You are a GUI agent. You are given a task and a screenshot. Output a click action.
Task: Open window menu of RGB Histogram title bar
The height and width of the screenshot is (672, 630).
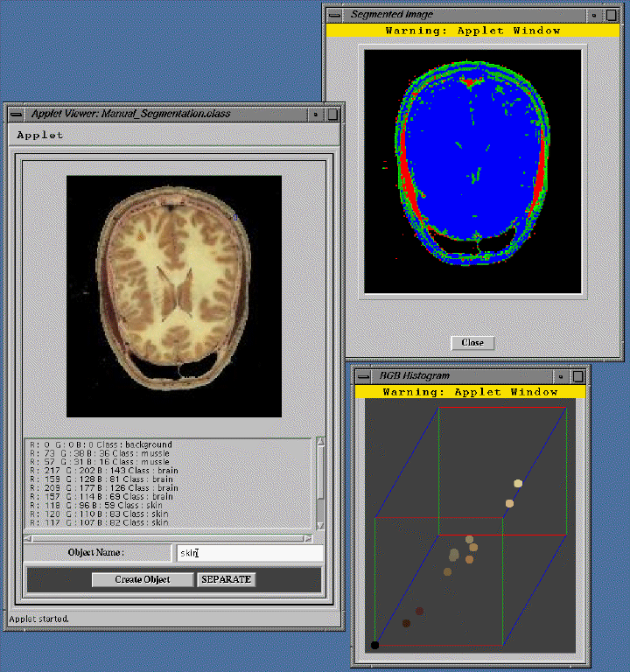[364, 375]
